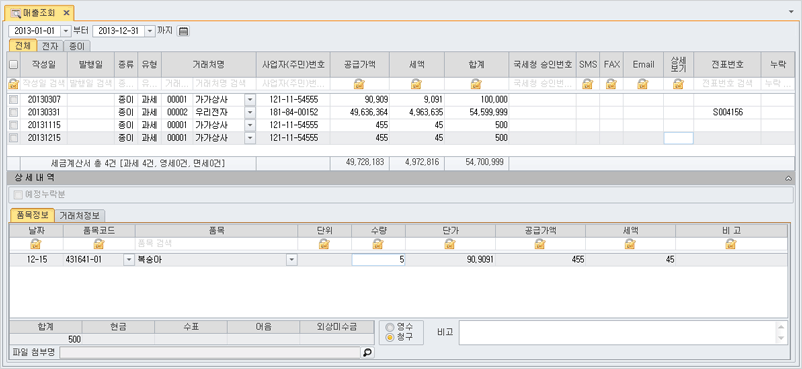Check the row dated 20130331
Image resolution: width=802 pixels, height=369 pixels.
click(13, 112)
